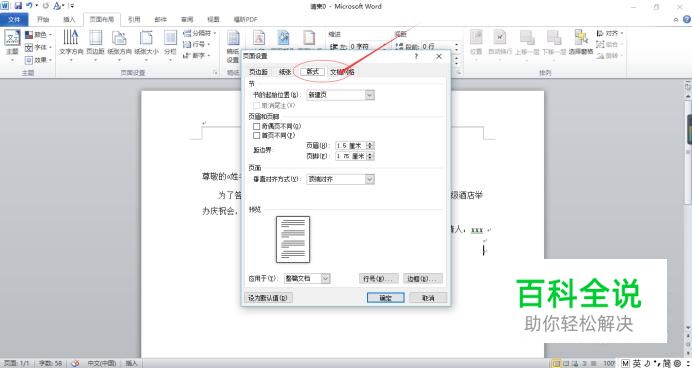The height and width of the screenshot is (368, 692).
Task: Click the 页脚 distance value field
Action: coord(351,156)
